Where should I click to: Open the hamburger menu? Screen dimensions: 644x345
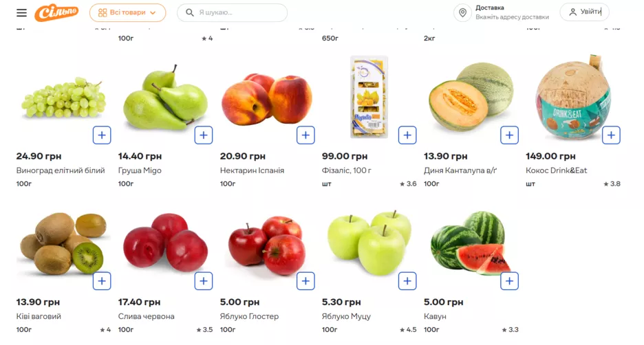[x=22, y=13]
